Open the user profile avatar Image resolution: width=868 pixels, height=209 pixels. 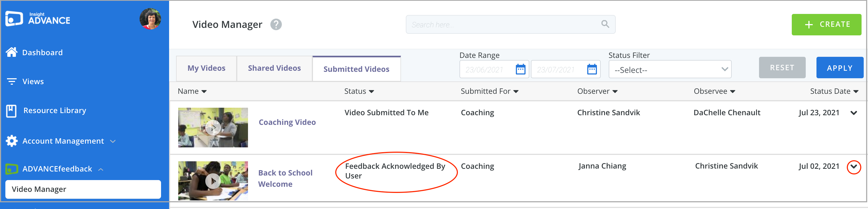point(150,19)
